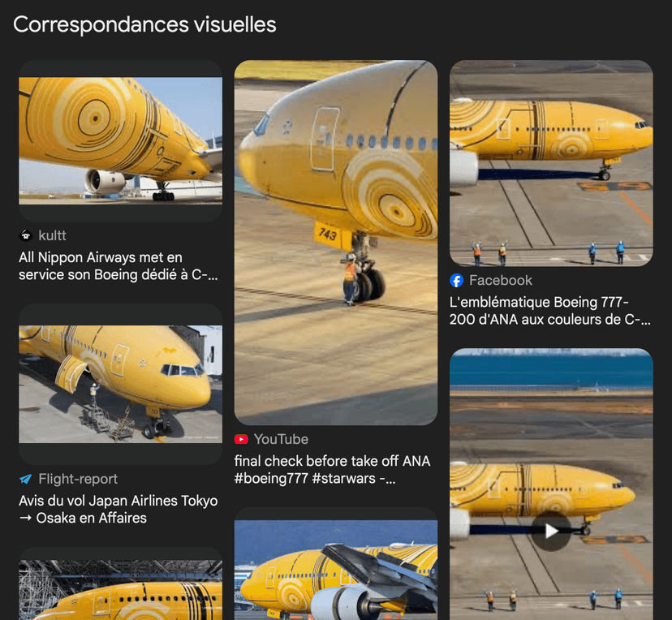
Task: Open the wing and engine yellow plane thumbnail
Action: (336, 564)
